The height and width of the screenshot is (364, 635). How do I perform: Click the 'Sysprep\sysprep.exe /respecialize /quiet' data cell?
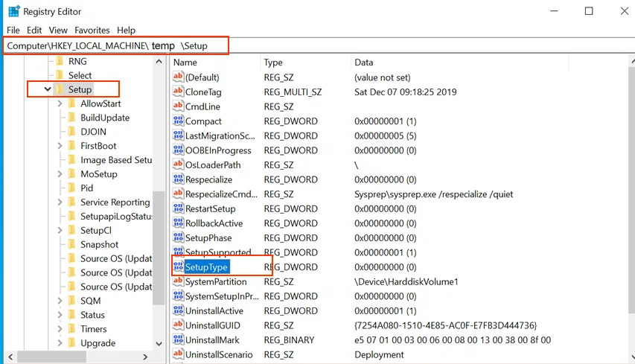434,194
